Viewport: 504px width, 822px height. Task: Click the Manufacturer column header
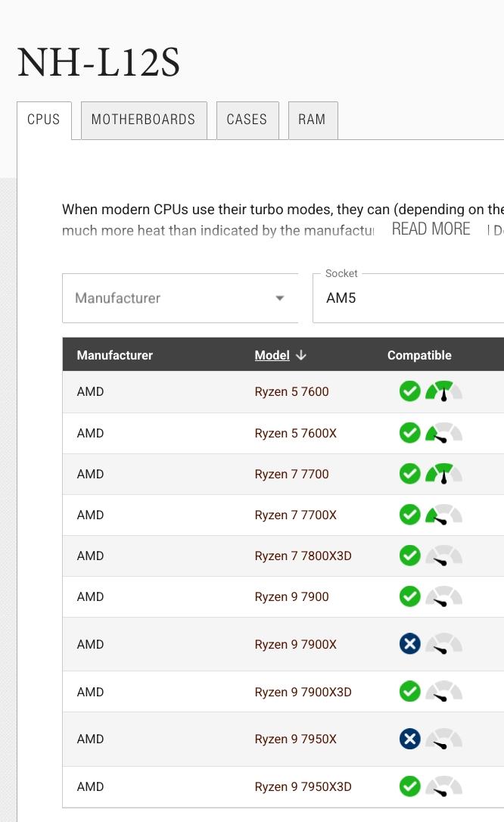coord(115,356)
